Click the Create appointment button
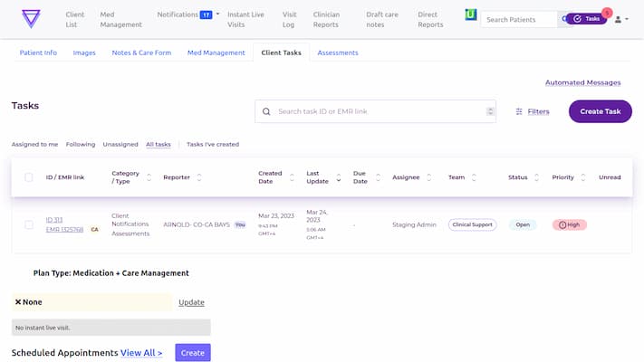644x362 pixels. (x=193, y=353)
